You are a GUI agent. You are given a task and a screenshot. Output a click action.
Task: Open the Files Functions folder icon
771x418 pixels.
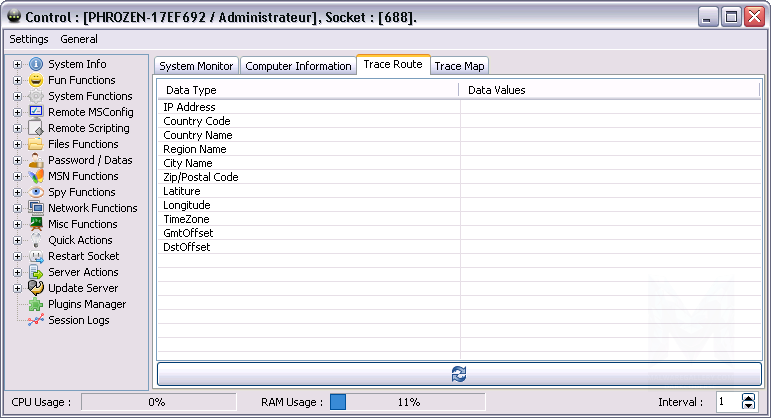[36, 144]
